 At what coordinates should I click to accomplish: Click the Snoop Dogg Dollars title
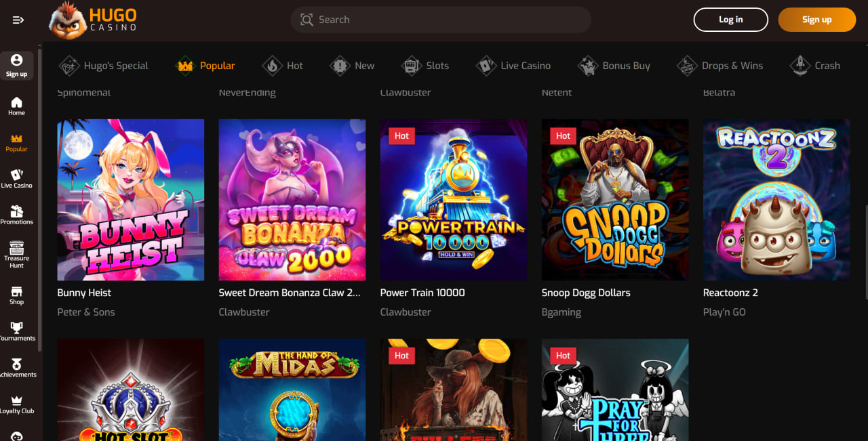coord(586,293)
